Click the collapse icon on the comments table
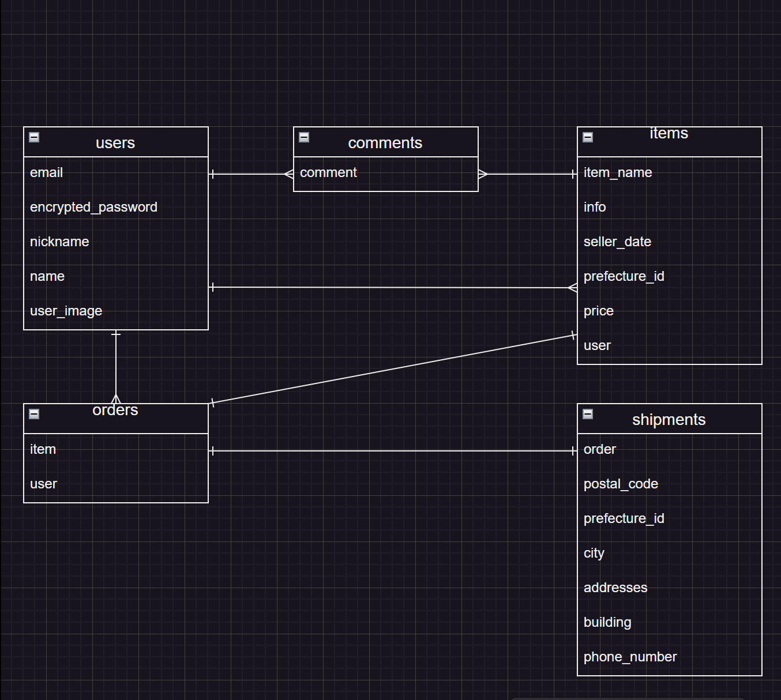781x700 pixels. (303, 137)
